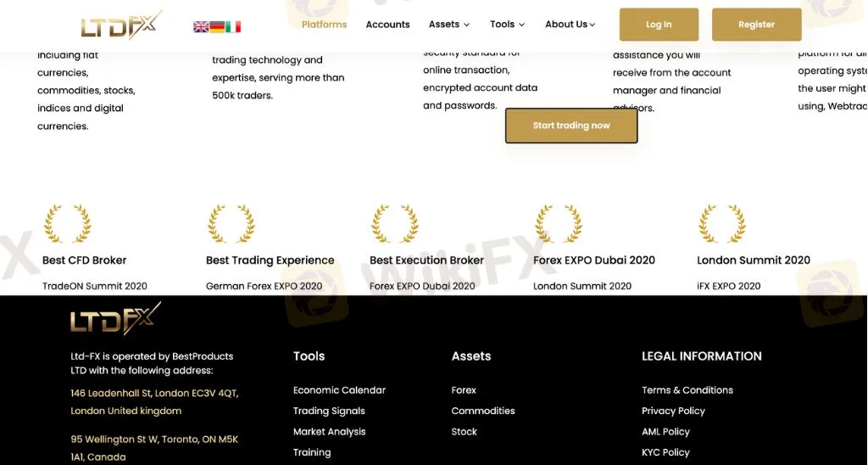Click the laurel wreath above Best CFD Broker
The image size is (868, 465).
pos(68,224)
